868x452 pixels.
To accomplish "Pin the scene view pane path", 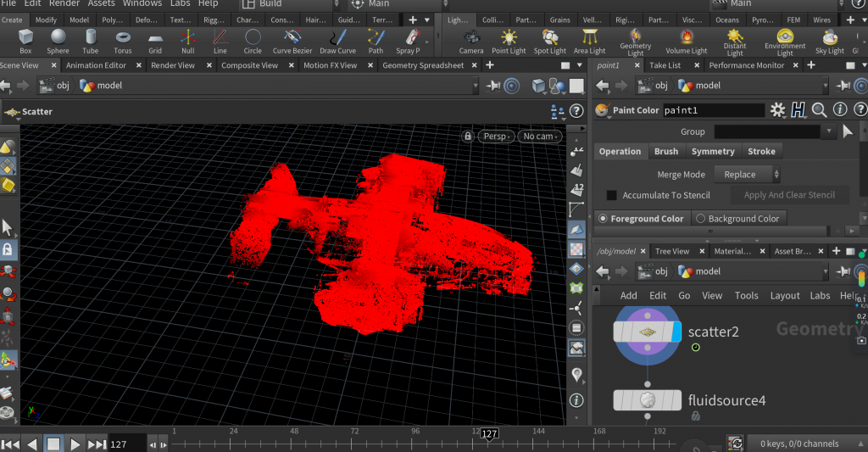I will click(492, 86).
